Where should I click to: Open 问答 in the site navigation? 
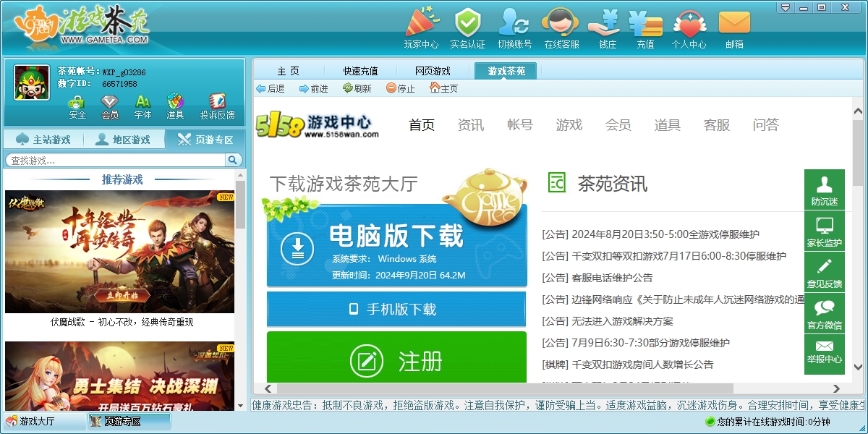pyautogui.click(x=766, y=125)
